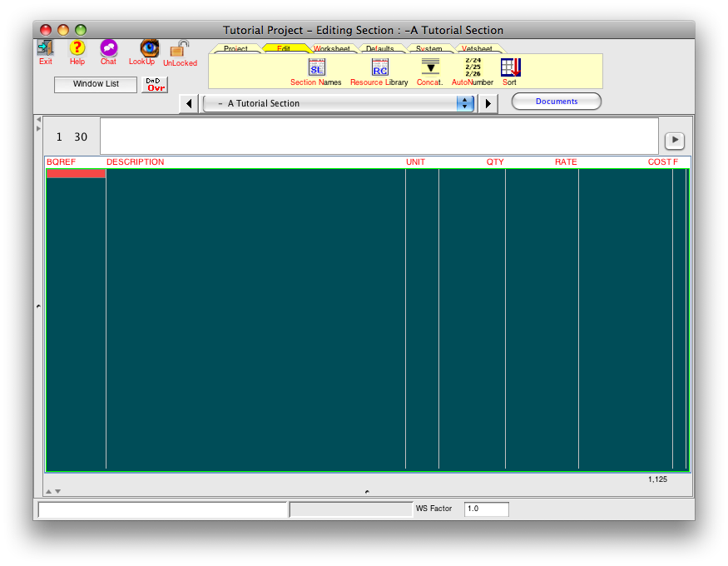Toggle the DnD Ovr mode button
Screen dimensions: 728x566
(155, 85)
